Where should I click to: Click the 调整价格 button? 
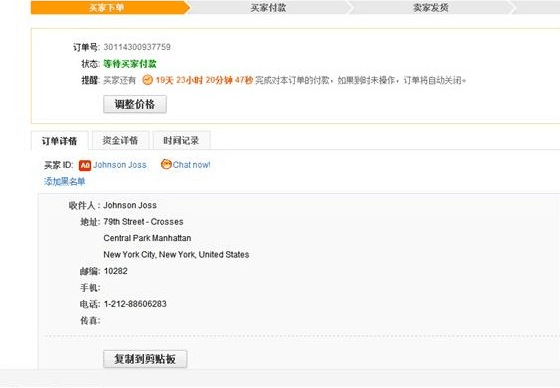point(135,104)
